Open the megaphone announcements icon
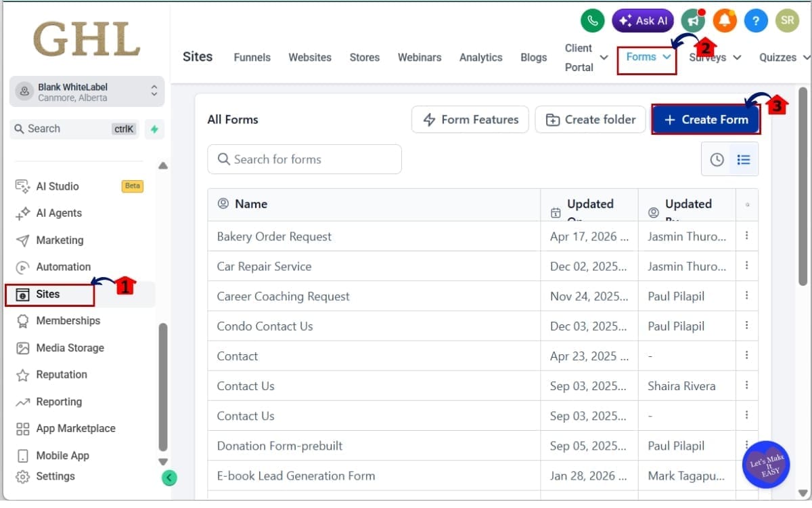The image size is (812, 508). (693, 20)
